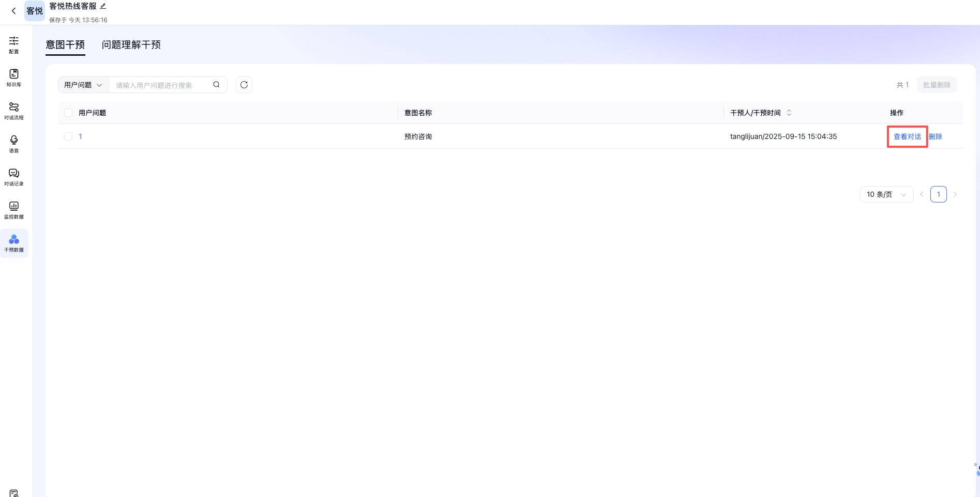Click the magnifier search icon
This screenshot has height=497, width=980.
coord(217,85)
